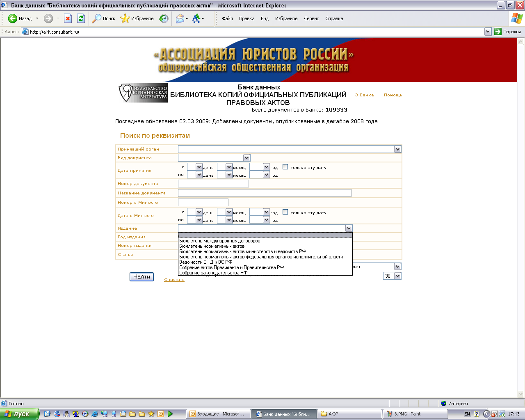
Task: Collapse the Издание dropdown arrow
Action: point(349,228)
